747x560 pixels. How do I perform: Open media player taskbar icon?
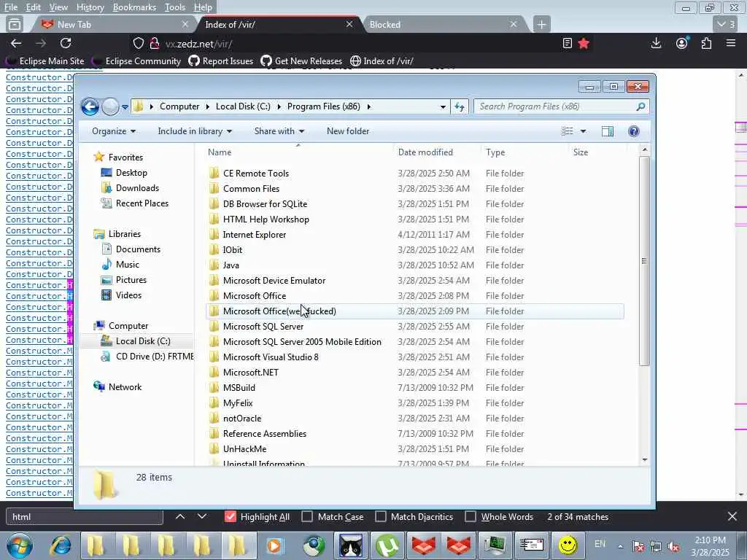275,545
